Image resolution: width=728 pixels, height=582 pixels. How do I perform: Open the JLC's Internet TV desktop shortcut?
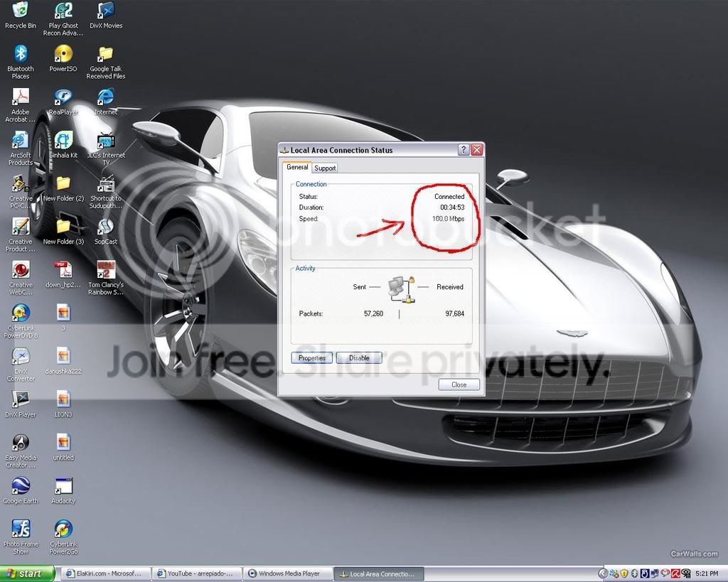[x=106, y=148]
